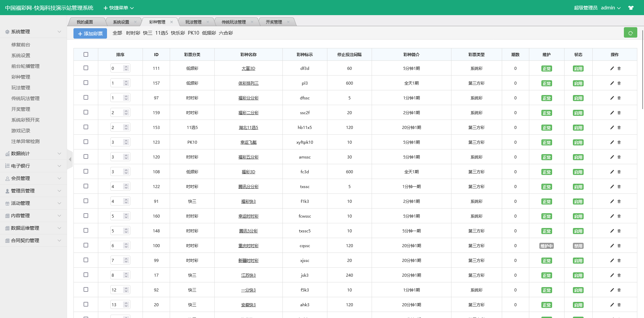Expand the 数据统计 sidebar menu

33,153
